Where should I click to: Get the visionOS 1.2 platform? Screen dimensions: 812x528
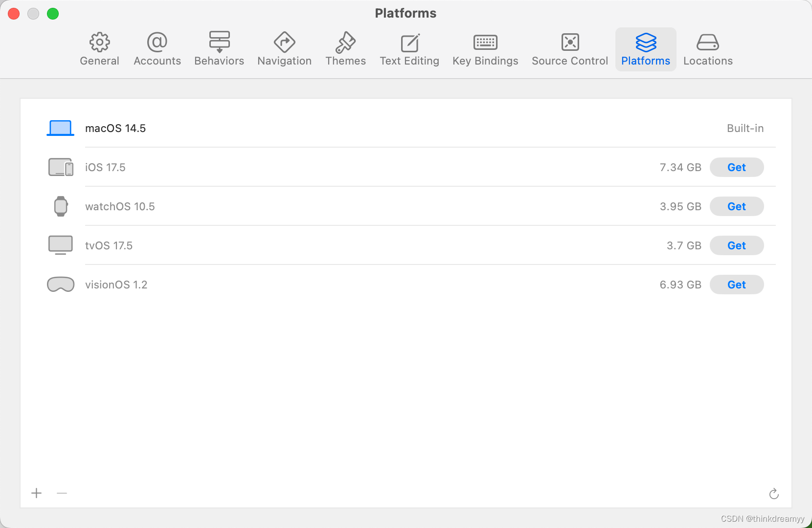737,285
